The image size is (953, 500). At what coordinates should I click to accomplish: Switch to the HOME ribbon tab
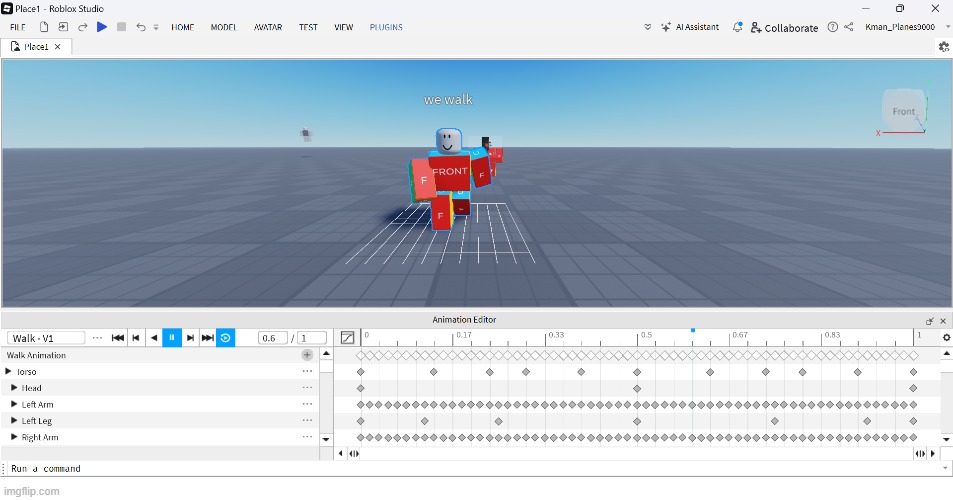tap(182, 27)
